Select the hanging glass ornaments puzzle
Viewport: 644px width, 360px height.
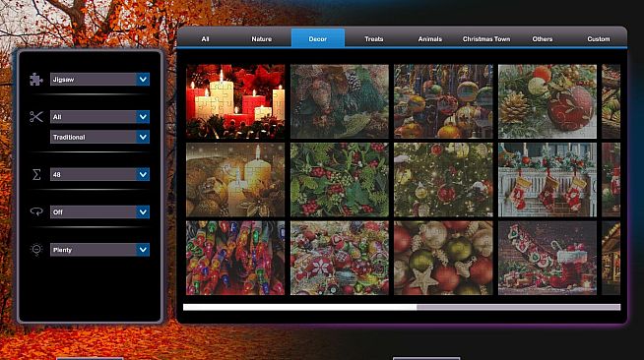coord(443,101)
